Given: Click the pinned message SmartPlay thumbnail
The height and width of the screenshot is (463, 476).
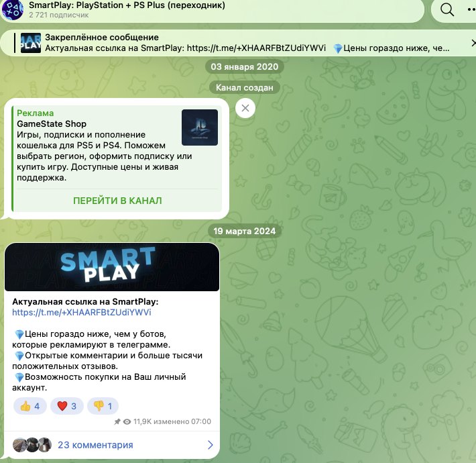Looking at the screenshot, I should click(x=31, y=43).
